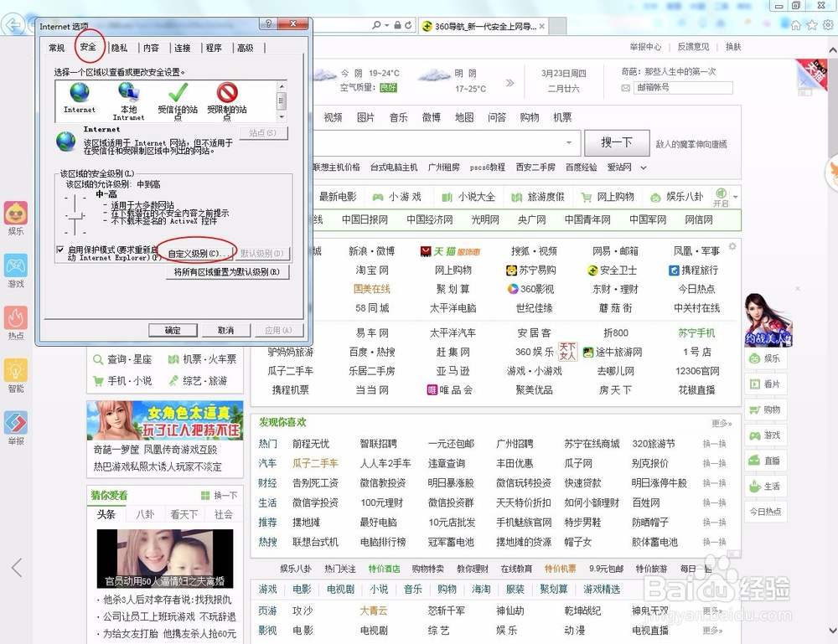Open dropdown arrow next to 开启 toggle
838x644 pixels.
tap(736, 197)
